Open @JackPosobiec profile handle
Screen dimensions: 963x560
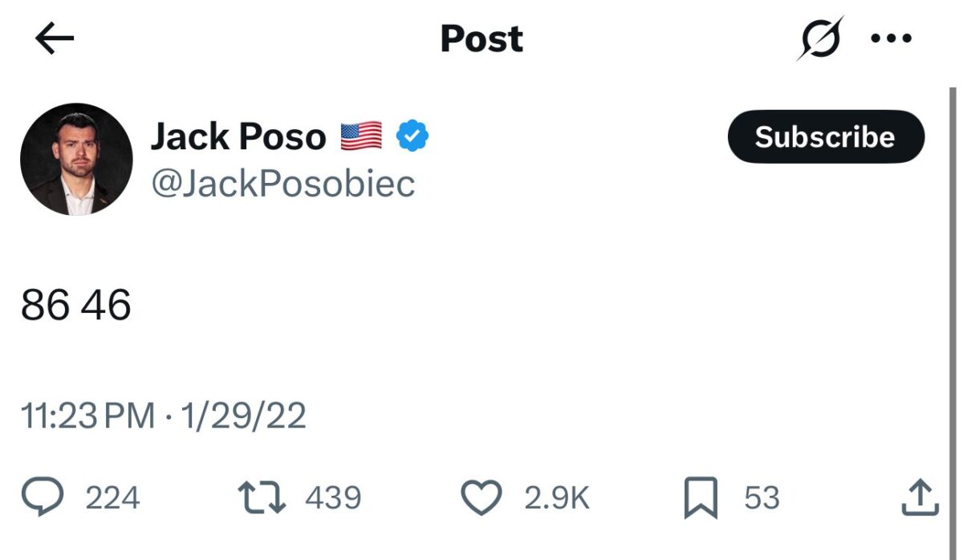tap(282, 182)
